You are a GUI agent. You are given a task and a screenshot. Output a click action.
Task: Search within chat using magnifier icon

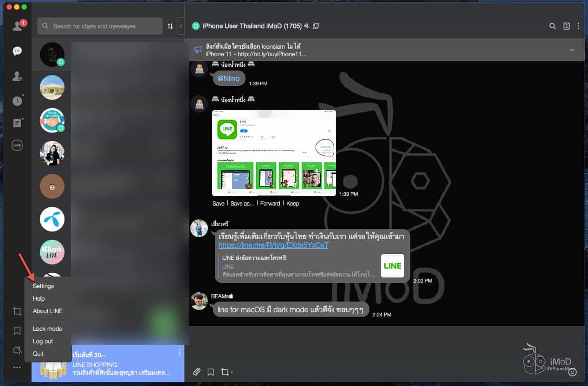point(552,26)
